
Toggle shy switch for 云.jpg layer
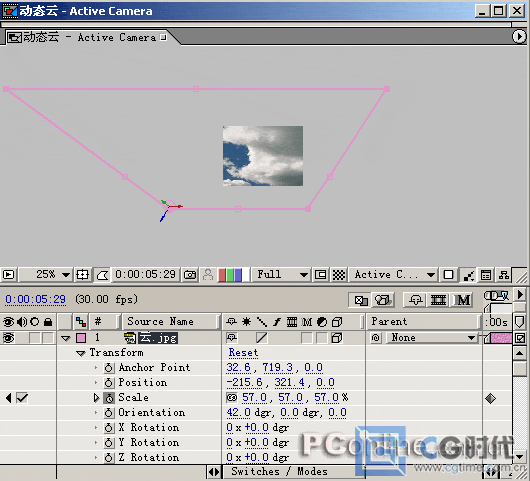coord(232,338)
